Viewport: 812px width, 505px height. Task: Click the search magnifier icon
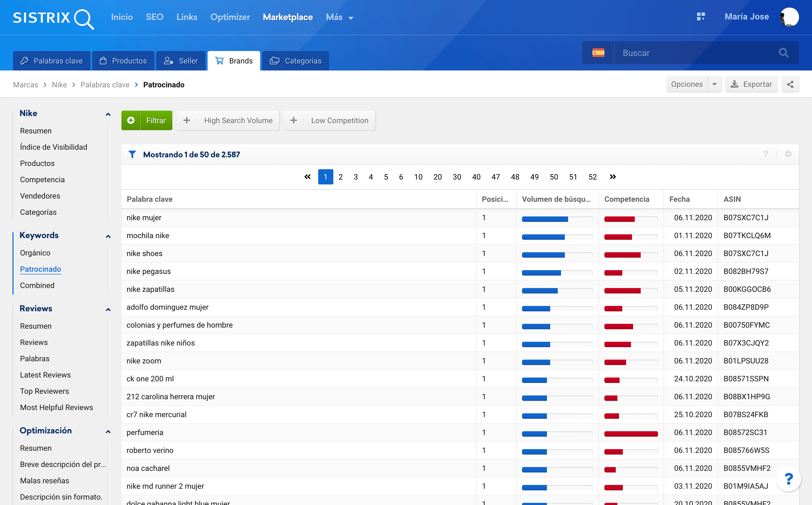point(783,53)
